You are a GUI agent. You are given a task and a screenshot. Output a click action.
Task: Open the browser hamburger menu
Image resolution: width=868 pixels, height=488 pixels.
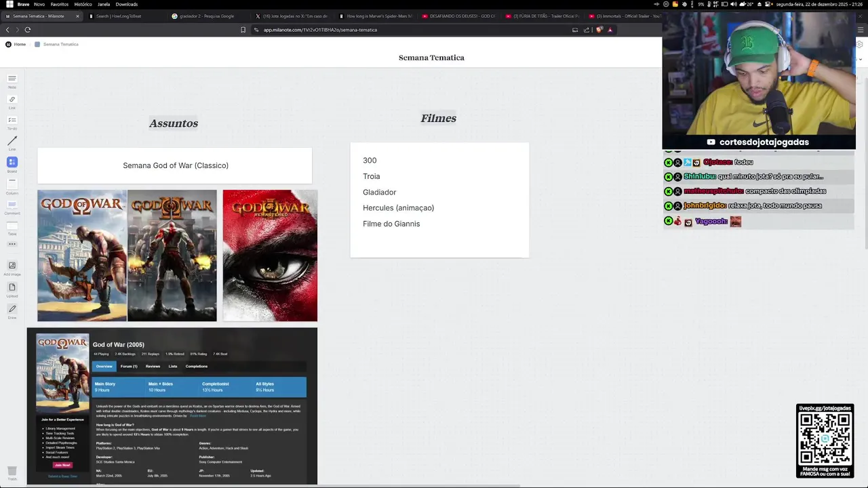point(861,30)
